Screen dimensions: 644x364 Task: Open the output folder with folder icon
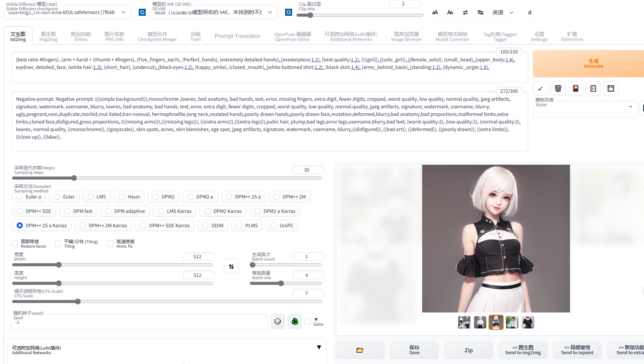360,350
